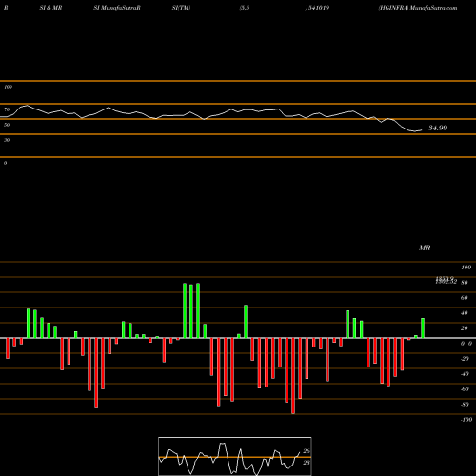This screenshot has width=476, height=476.
Task: Click the RSI value label 34.99
Action: [438, 128]
